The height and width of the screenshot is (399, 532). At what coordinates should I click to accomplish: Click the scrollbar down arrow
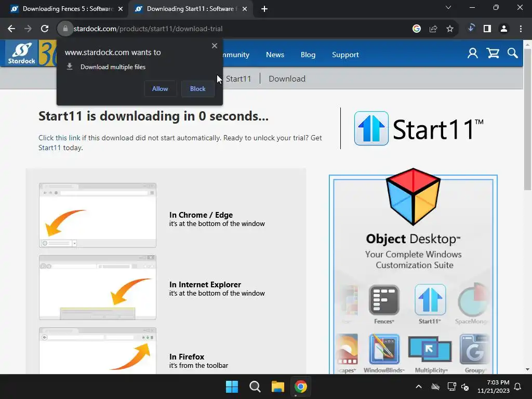click(527, 369)
